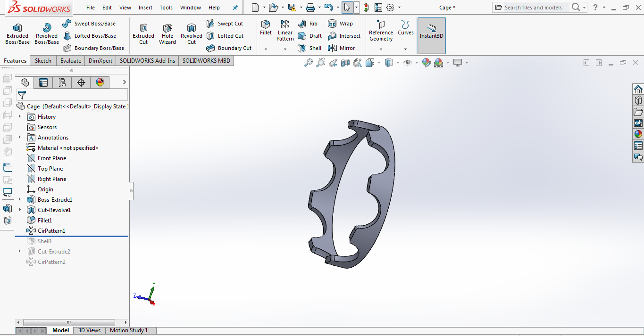This screenshot has height=336, width=644.
Task: Switch to the 3D Views tab
Action: tap(89, 330)
